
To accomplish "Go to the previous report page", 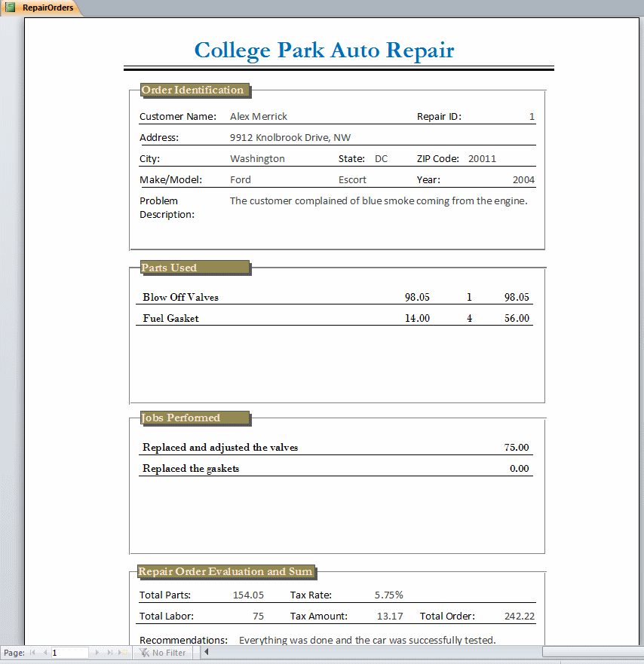I will click(45, 653).
